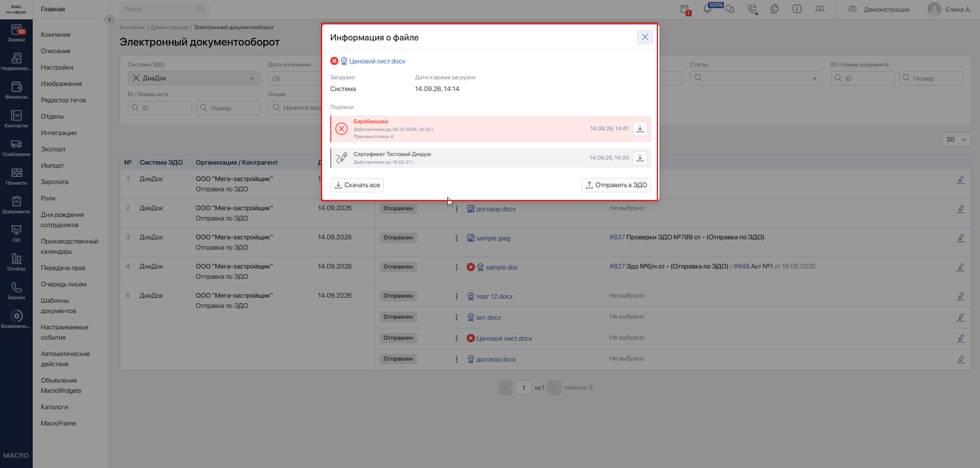Collapse the left settings menu panel

click(x=109, y=19)
